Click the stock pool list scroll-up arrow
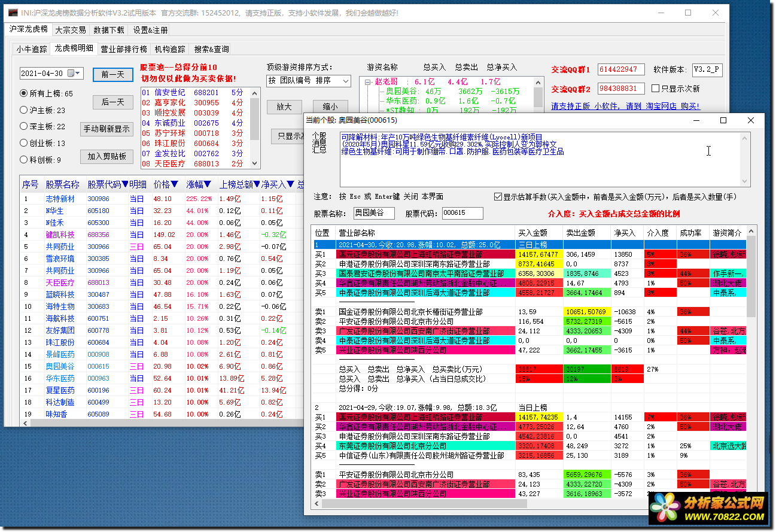This screenshot has width=776, height=532. click(x=255, y=93)
